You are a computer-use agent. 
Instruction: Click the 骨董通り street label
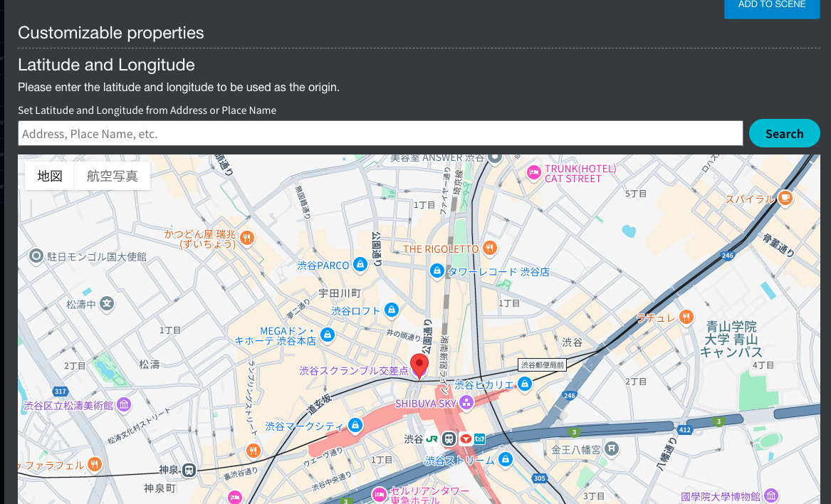pos(779,246)
